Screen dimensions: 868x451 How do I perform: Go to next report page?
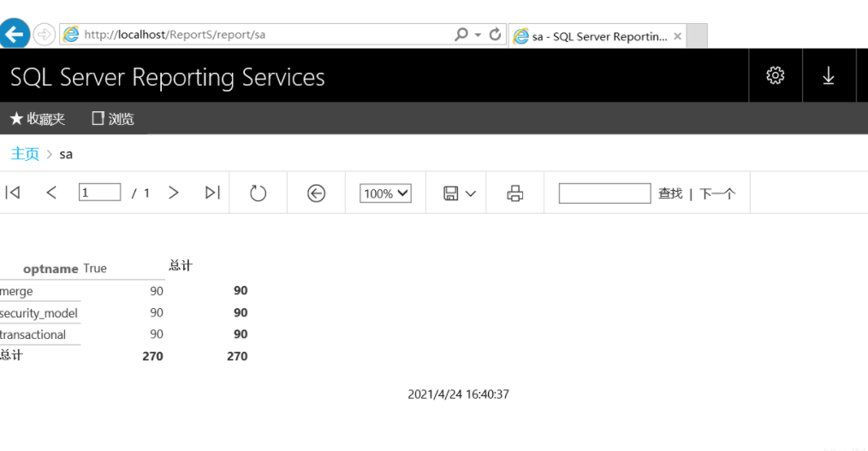pos(173,193)
